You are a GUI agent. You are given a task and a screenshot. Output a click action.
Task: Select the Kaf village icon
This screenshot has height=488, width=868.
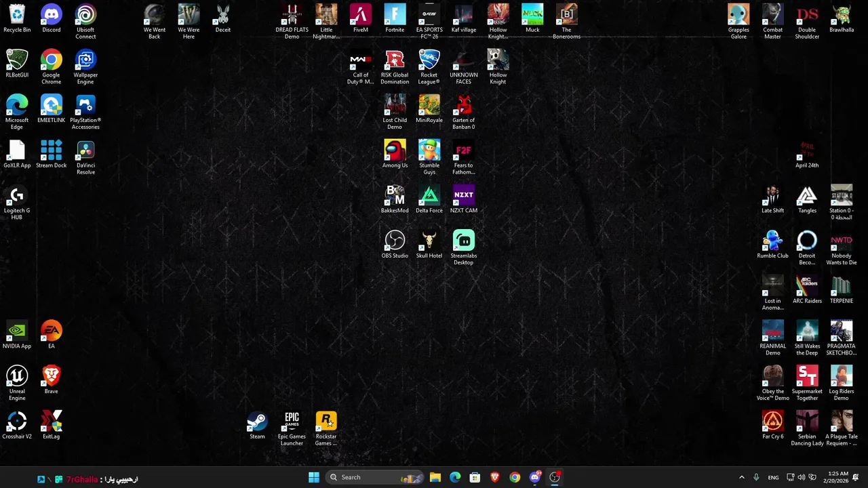click(x=463, y=19)
